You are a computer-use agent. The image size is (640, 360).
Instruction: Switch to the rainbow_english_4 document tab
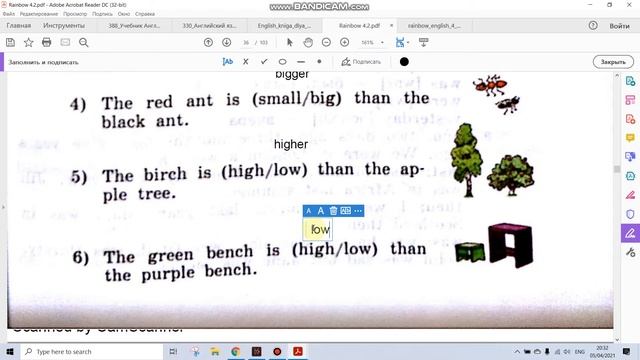[434, 26]
